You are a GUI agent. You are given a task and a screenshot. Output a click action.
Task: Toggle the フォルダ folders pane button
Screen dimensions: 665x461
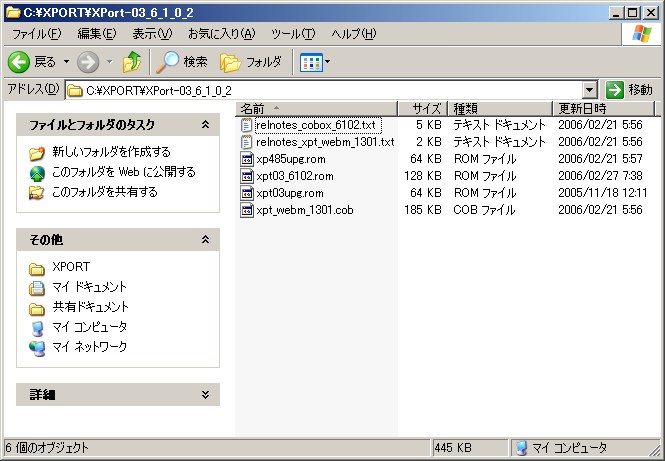pyautogui.click(x=251, y=62)
